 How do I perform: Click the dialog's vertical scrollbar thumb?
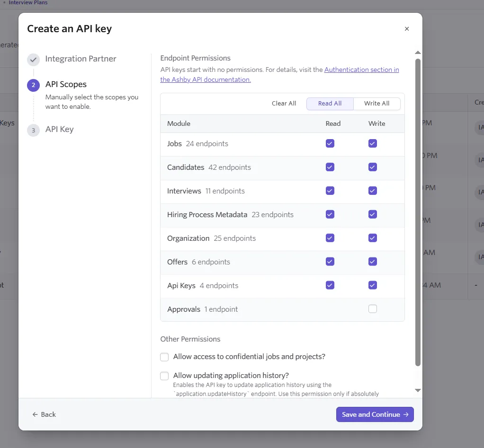pyautogui.click(x=418, y=212)
